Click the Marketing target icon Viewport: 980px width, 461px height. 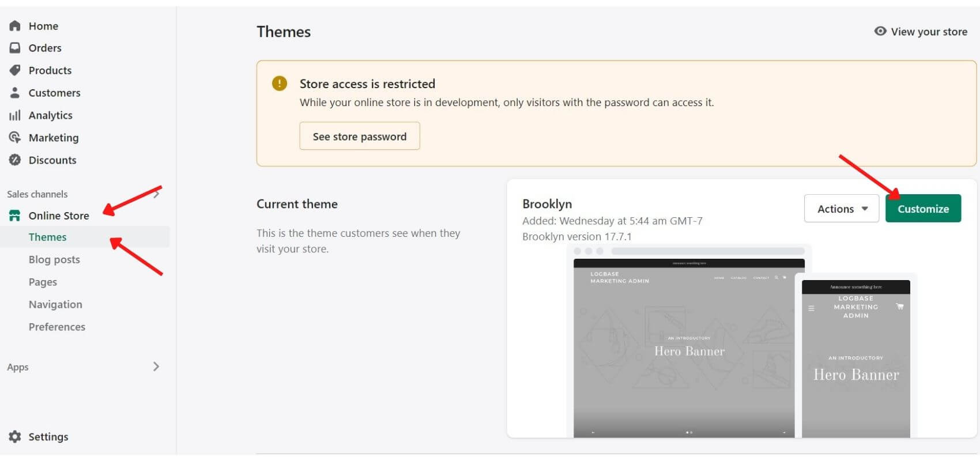[15, 138]
